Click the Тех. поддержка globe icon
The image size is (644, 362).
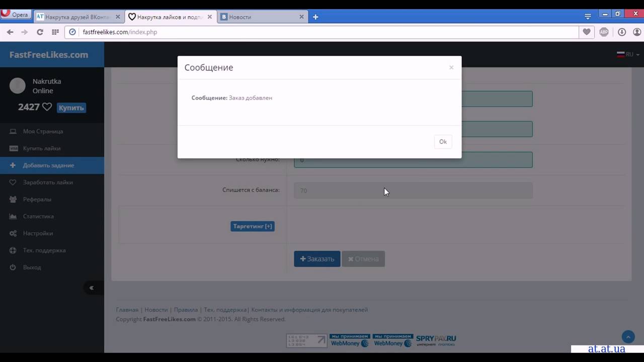pos(13,250)
